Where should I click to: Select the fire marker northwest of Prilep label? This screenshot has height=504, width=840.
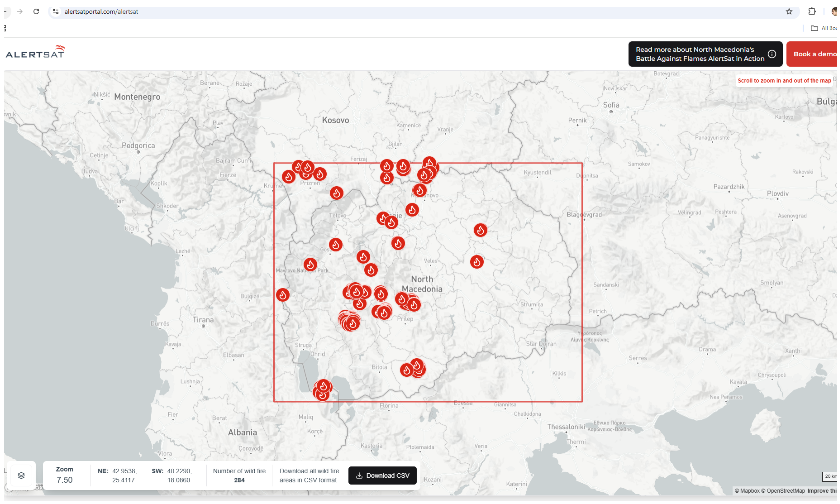[x=384, y=313]
